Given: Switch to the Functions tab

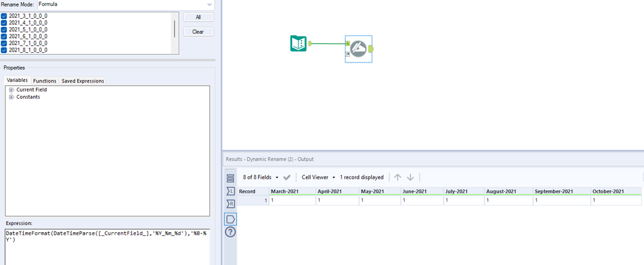Looking at the screenshot, I should [x=44, y=81].
